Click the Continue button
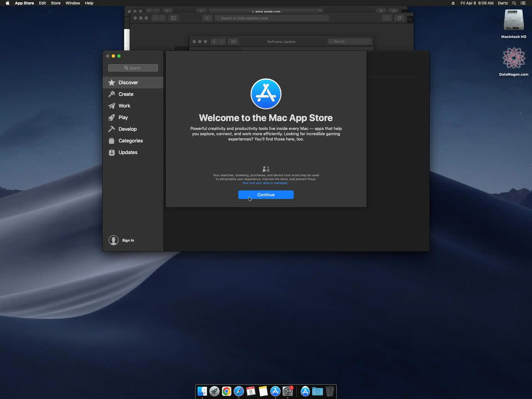The width and height of the screenshot is (532, 399). tap(266, 195)
